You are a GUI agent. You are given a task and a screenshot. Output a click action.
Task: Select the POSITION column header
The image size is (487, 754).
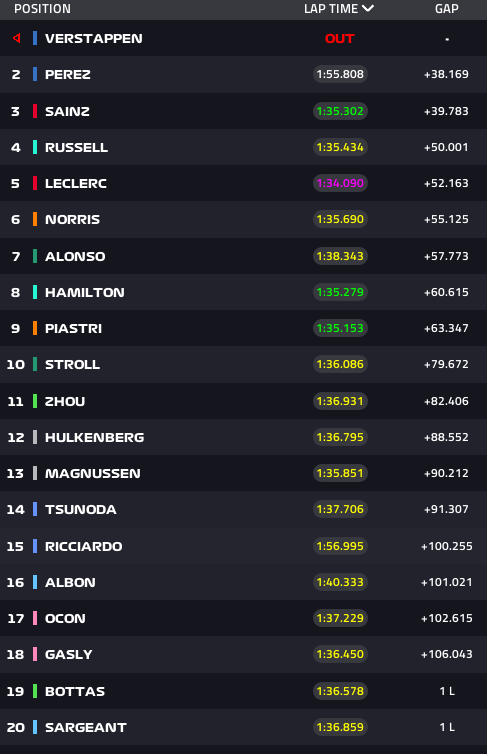42,9
